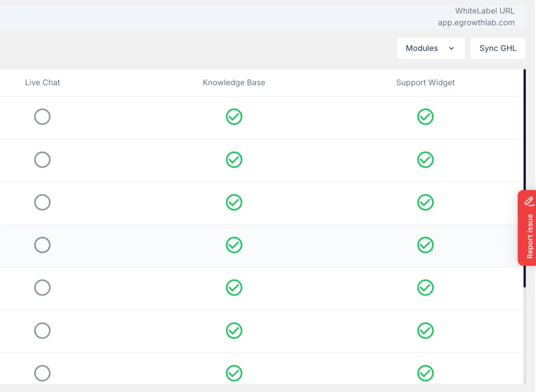Disable Knowledge Base in the sixth row
Image resolution: width=536 pixels, height=392 pixels.
pos(234,331)
